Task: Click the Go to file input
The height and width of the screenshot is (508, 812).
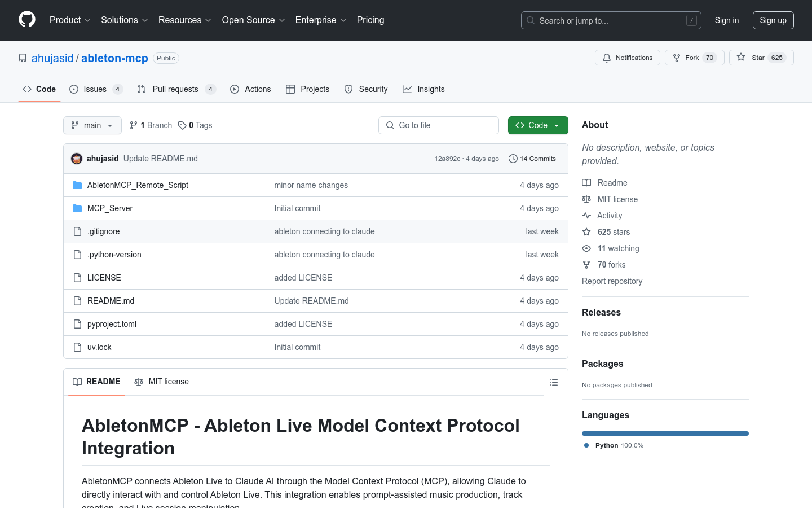Action: click(x=439, y=125)
